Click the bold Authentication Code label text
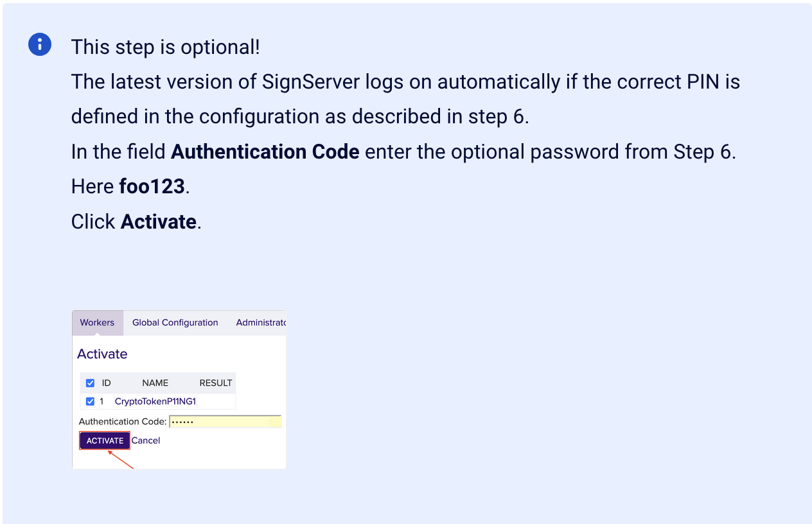 (265, 152)
